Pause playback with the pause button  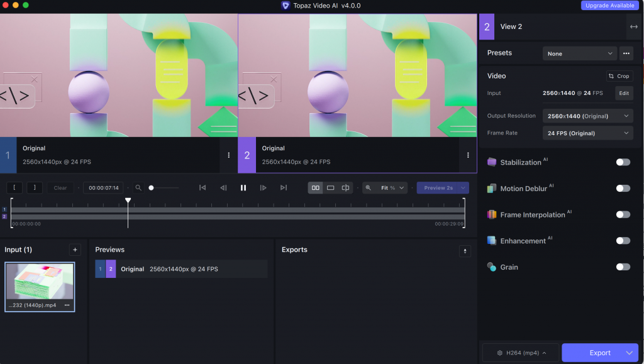[243, 187]
